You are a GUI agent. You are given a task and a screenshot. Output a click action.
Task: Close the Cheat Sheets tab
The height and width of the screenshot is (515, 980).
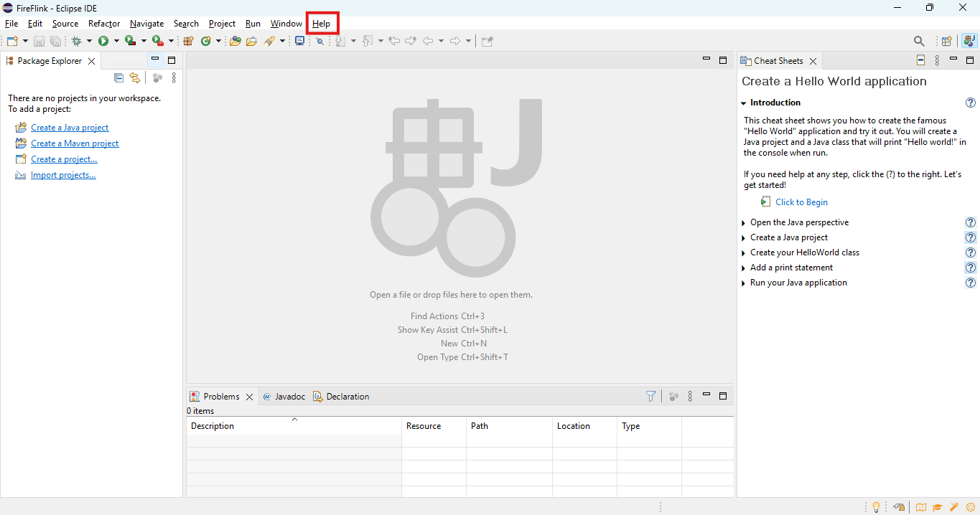point(813,61)
